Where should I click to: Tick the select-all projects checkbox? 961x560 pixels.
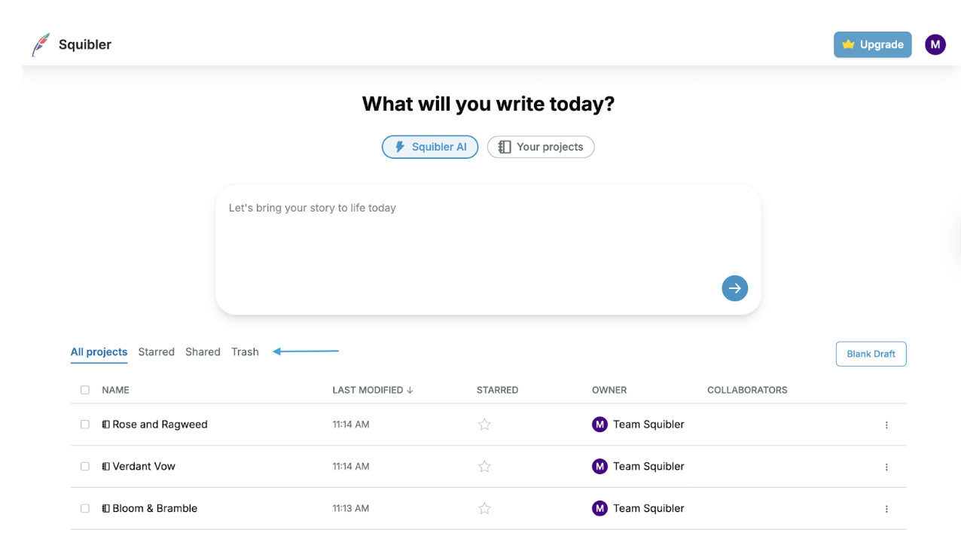(85, 390)
